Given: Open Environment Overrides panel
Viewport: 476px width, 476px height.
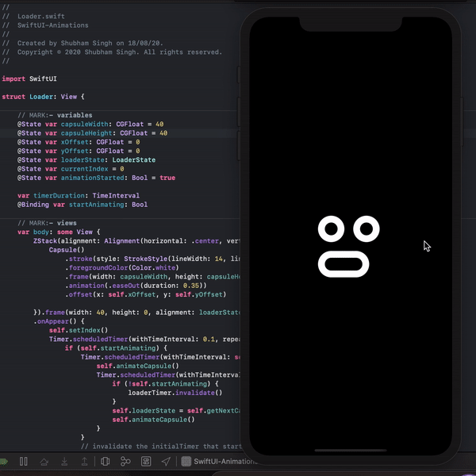Looking at the screenshot, I should (146, 462).
